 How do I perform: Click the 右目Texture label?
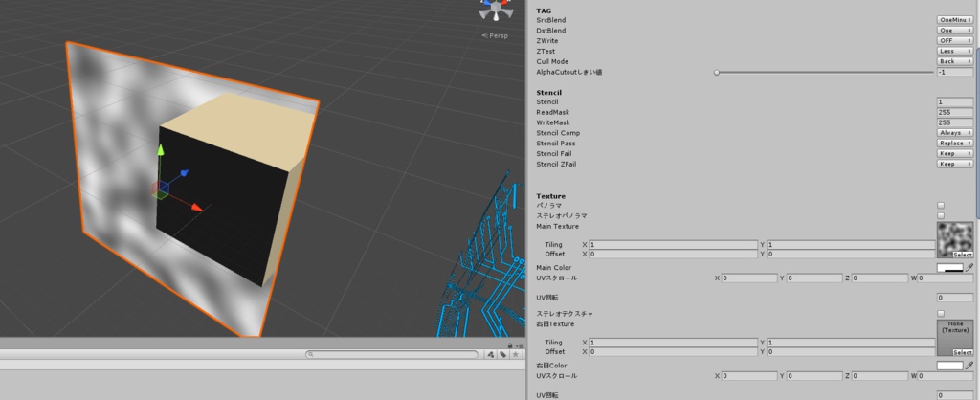click(x=555, y=324)
